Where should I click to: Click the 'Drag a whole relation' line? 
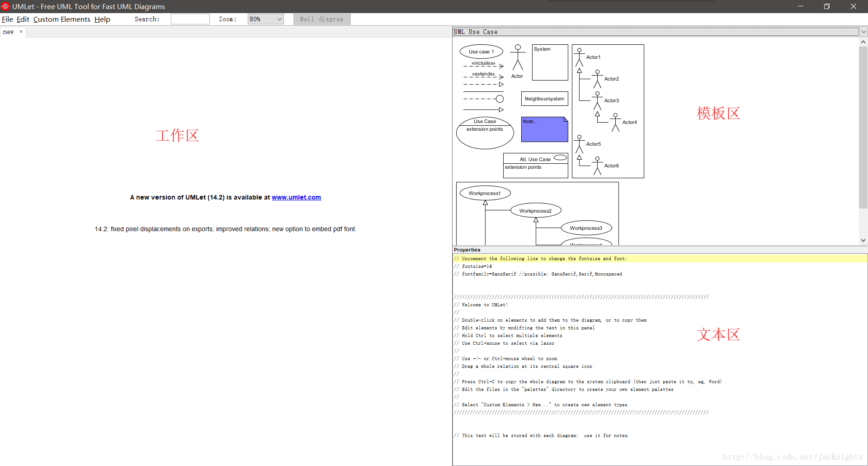click(x=523, y=366)
